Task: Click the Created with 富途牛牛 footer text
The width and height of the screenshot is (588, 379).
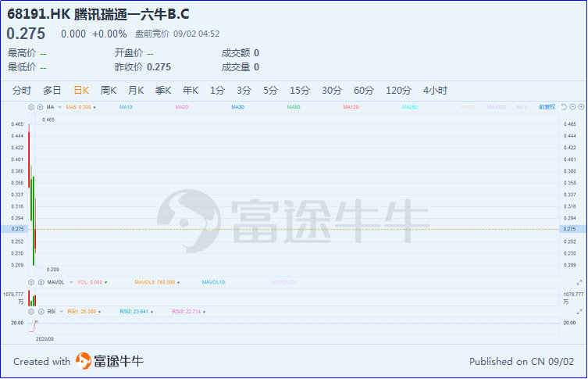Action: tap(78, 361)
